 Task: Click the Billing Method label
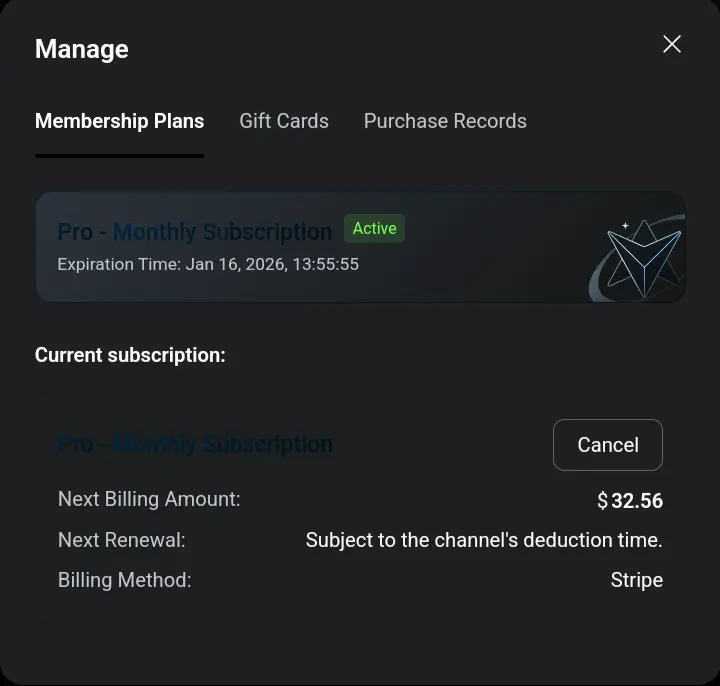pyautogui.click(x=124, y=580)
